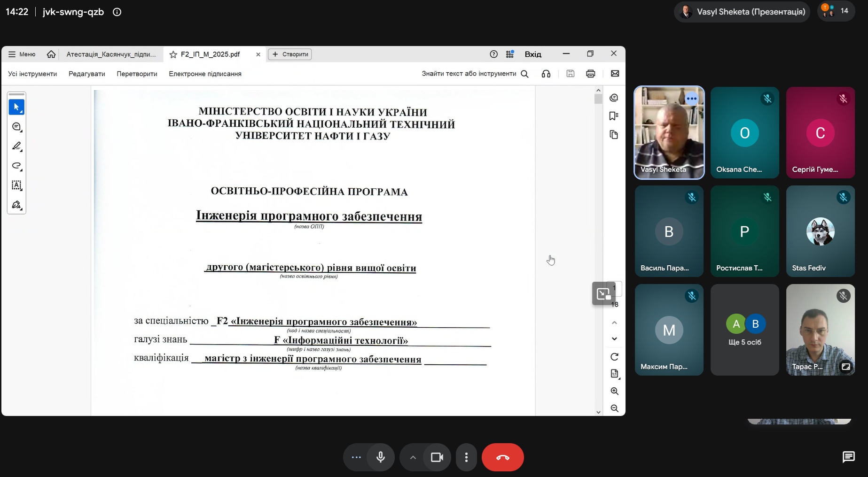Expand the video settings chevron
Screen dimensions: 868x477
pos(413,457)
